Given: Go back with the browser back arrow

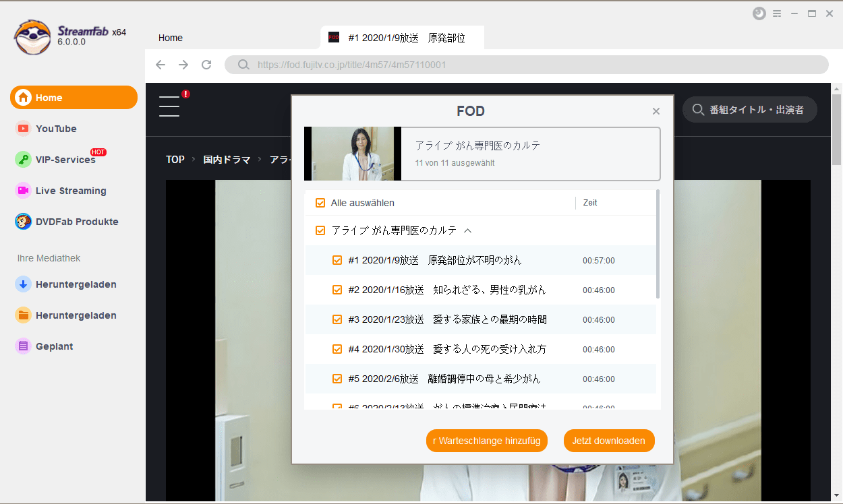Looking at the screenshot, I should (x=160, y=65).
